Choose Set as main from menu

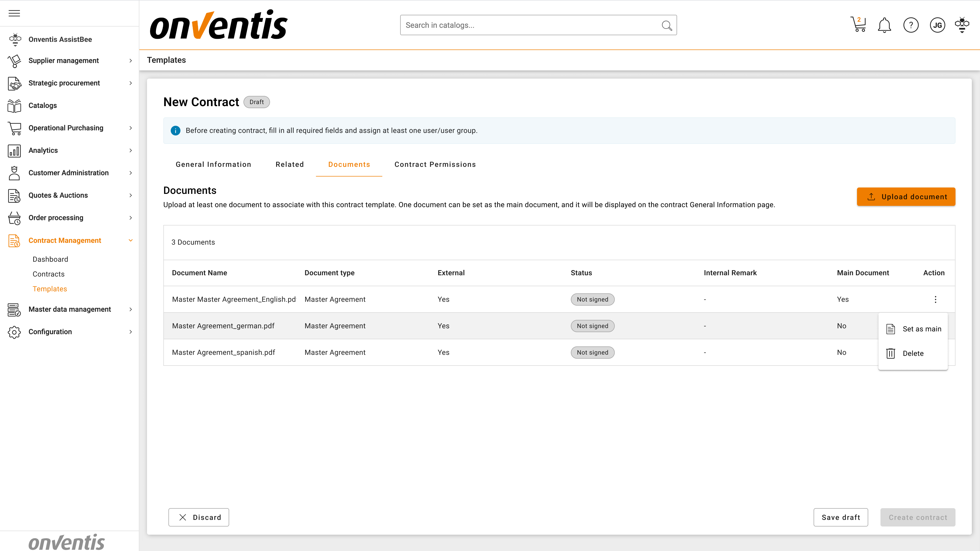tap(921, 329)
